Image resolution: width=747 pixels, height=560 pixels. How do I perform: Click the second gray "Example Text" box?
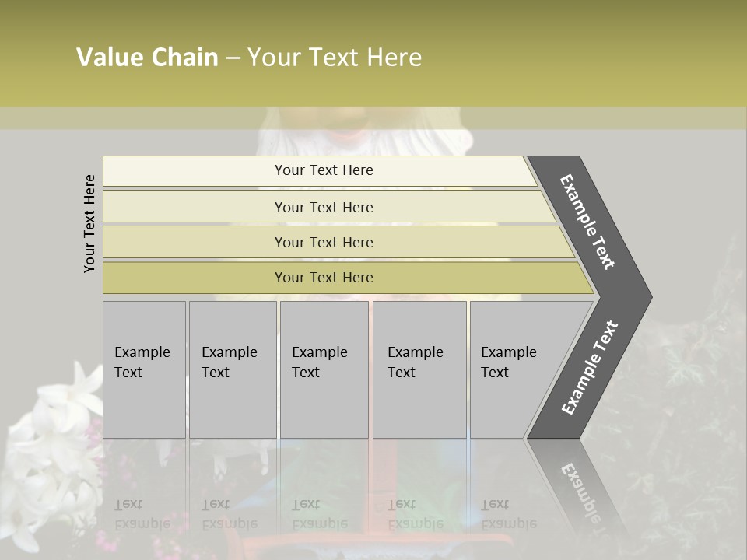232,369
